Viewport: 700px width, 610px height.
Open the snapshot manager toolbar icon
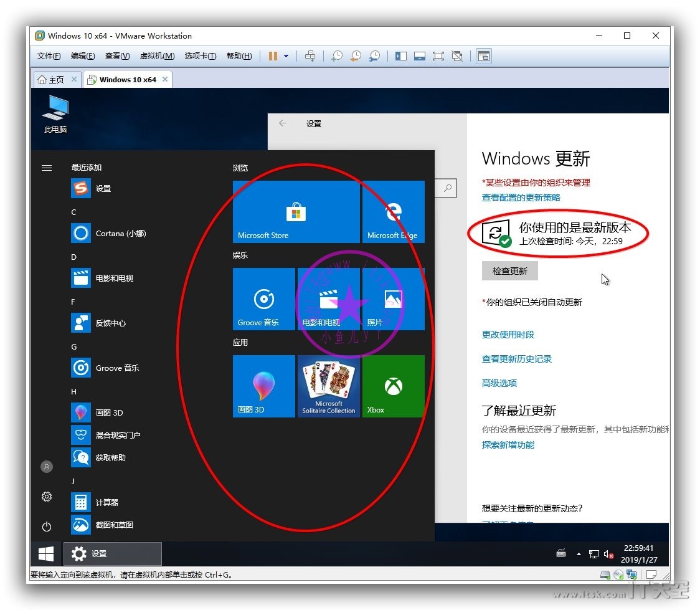[374, 56]
